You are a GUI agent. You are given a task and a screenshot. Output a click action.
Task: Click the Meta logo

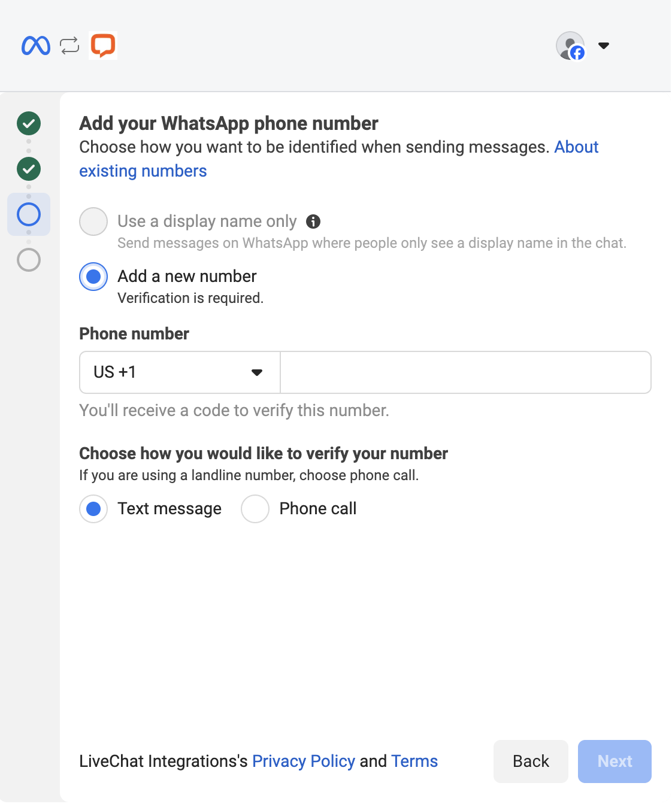pyautogui.click(x=36, y=45)
